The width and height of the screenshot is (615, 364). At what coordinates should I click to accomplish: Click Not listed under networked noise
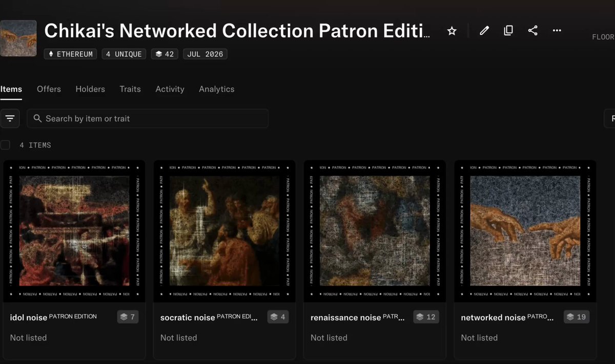click(479, 338)
